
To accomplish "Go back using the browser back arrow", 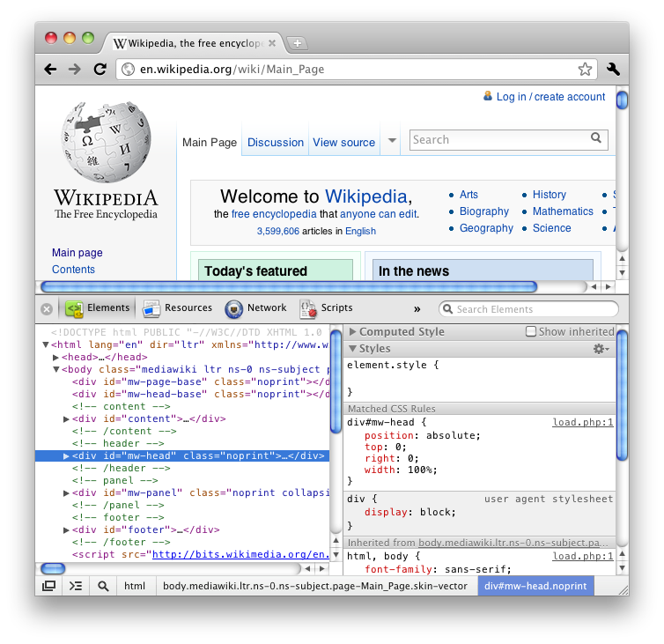I will click(50, 69).
